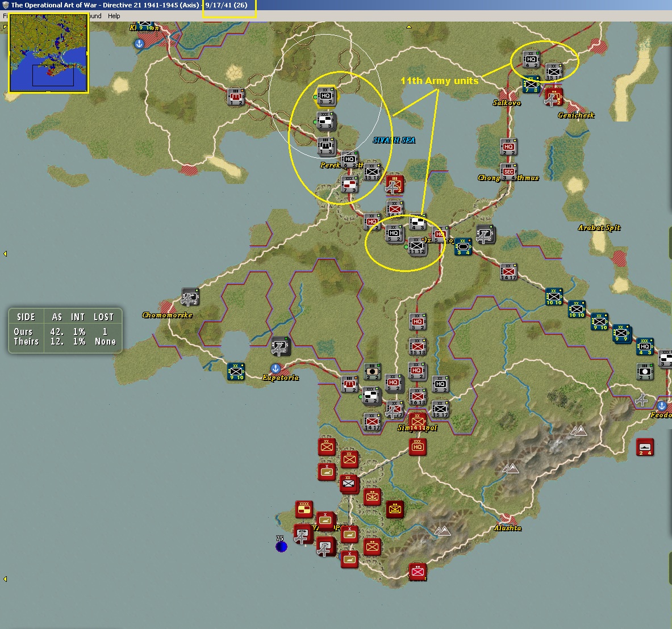The image size is (672, 629).
Task: Select the gray XX HQ unit north of Salkovo
Action: coord(531,60)
